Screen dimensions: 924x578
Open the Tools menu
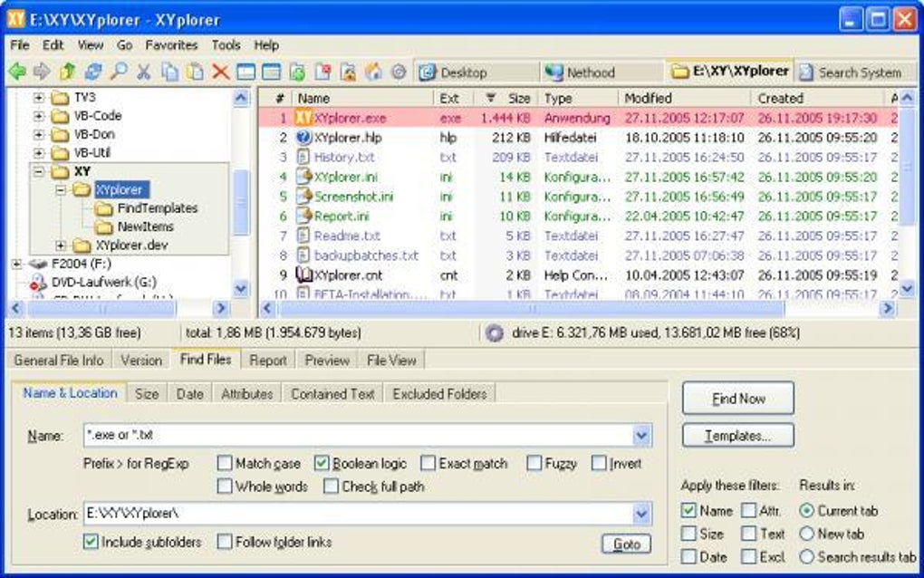[226, 45]
